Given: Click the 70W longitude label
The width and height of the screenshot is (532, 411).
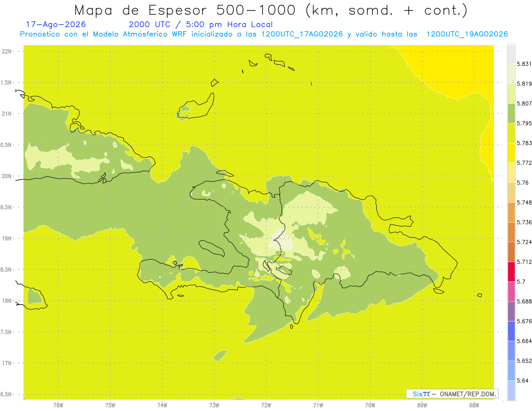Looking at the screenshot, I should coord(370,405).
